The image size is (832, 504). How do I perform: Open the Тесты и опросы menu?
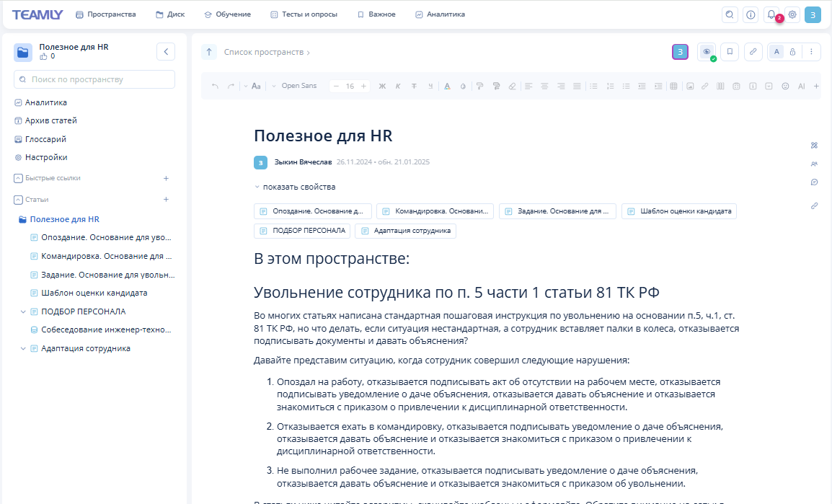point(304,14)
